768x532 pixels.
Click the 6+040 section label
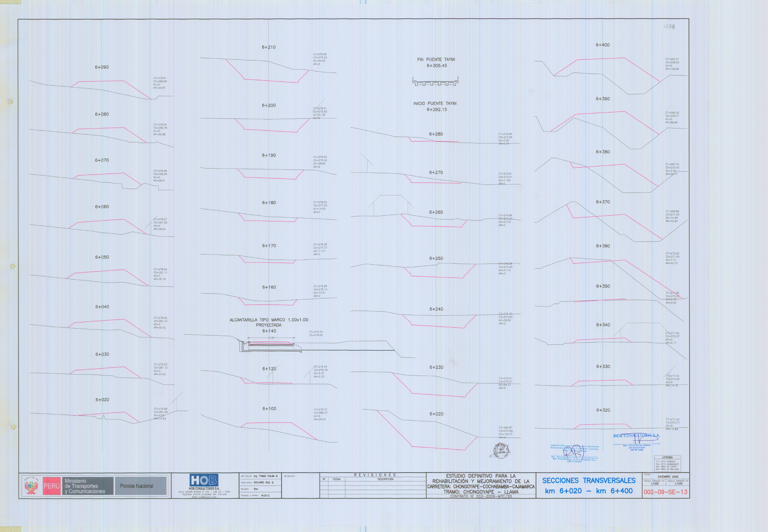pyautogui.click(x=102, y=307)
